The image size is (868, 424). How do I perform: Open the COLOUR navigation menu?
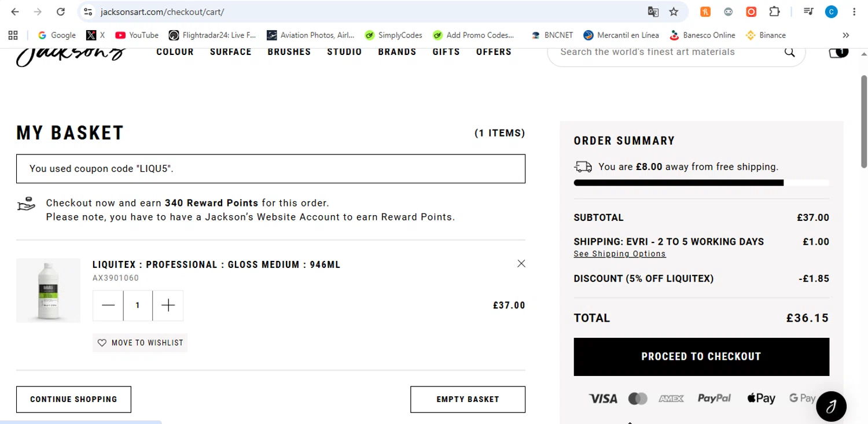pyautogui.click(x=175, y=52)
